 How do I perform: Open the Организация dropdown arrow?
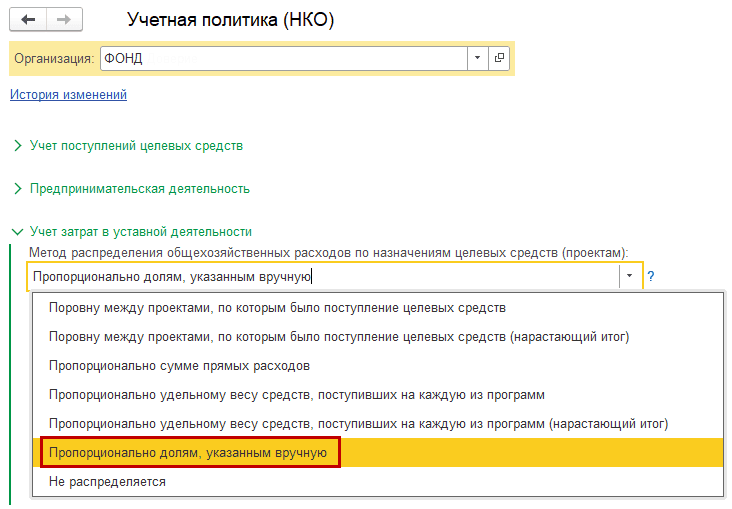(x=478, y=58)
